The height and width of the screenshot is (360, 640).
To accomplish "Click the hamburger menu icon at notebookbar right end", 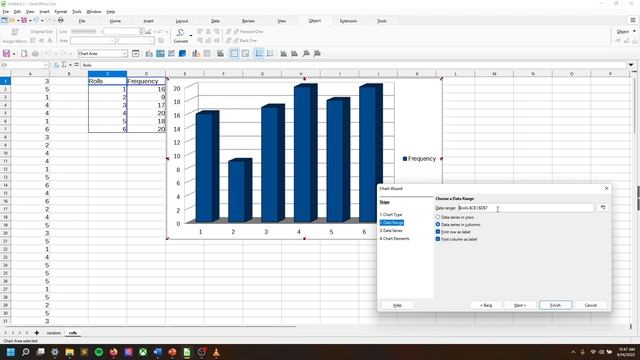I will pos(633,20).
